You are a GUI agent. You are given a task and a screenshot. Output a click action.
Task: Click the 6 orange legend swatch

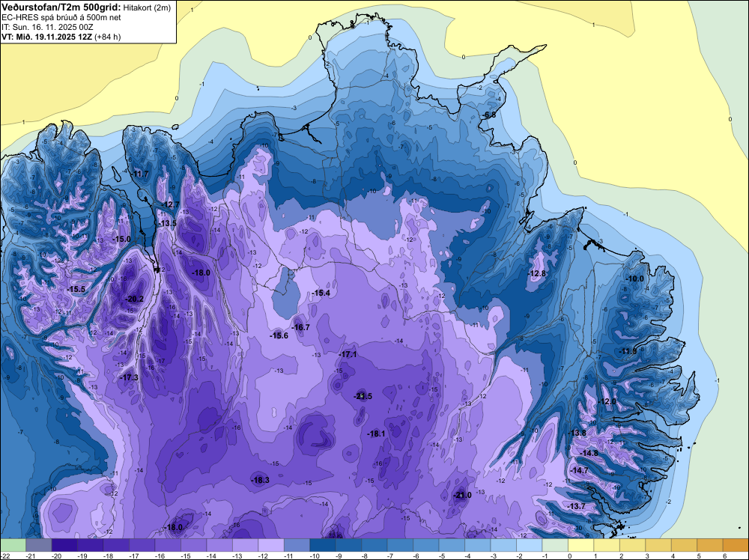(x=736, y=545)
